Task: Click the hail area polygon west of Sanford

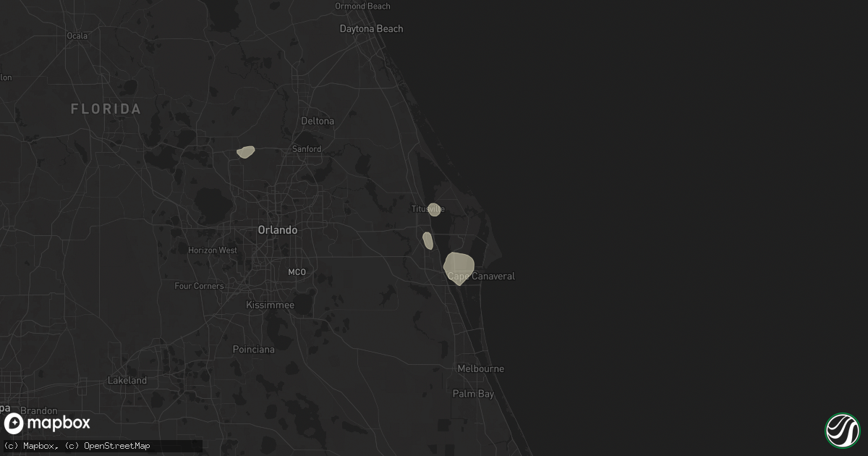Action: coord(246,152)
